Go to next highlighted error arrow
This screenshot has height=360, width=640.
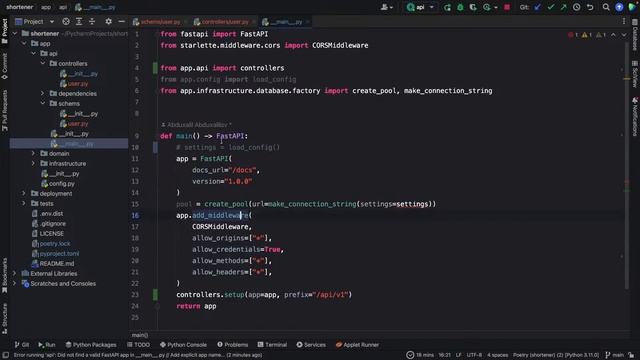(624, 35)
